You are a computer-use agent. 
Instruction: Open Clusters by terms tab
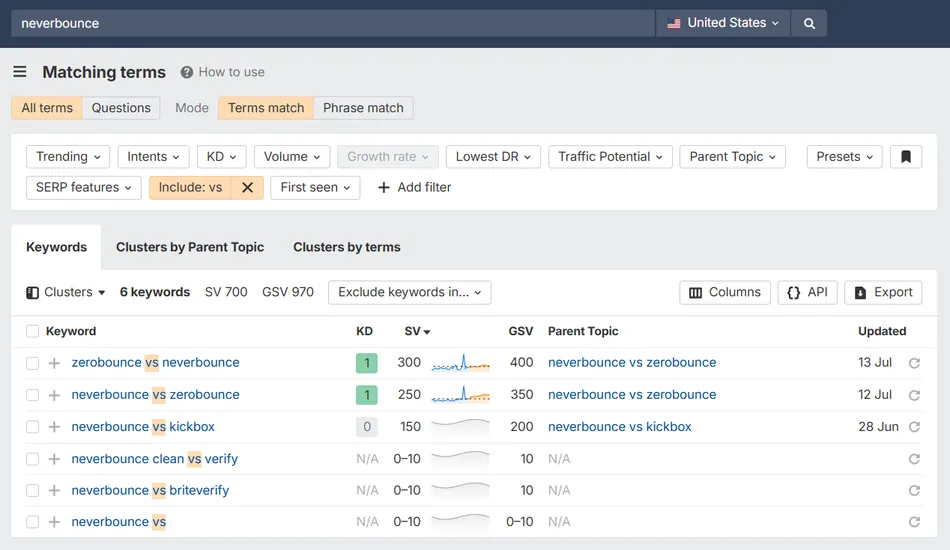347,247
